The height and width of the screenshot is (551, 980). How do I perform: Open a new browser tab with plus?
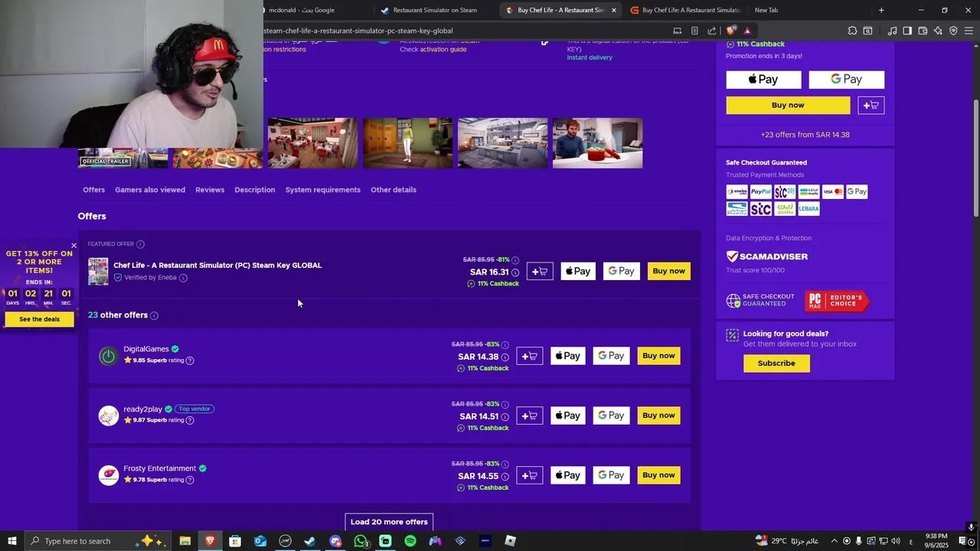[x=881, y=10]
